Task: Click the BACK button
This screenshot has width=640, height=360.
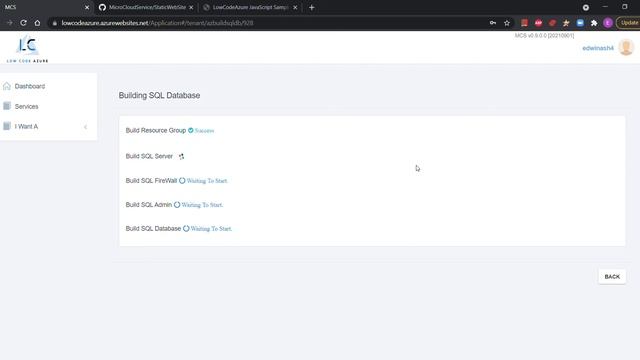Action: point(612,277)
